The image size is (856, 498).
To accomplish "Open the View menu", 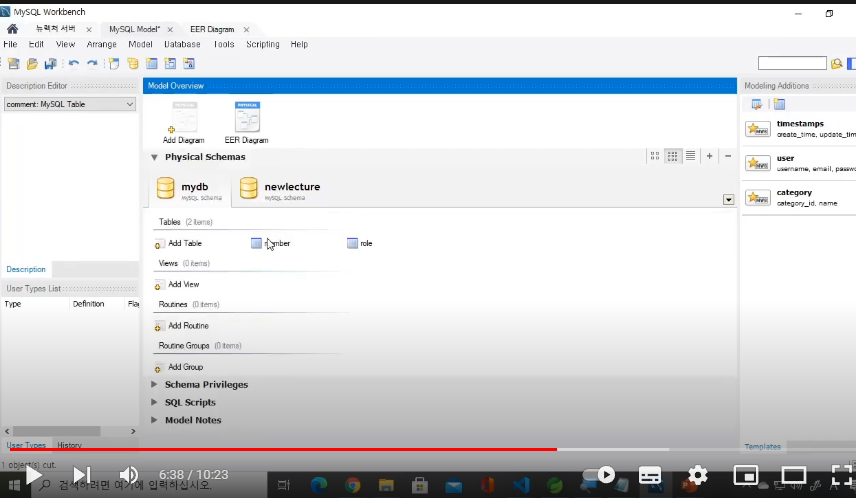I will tap(65, 44).
